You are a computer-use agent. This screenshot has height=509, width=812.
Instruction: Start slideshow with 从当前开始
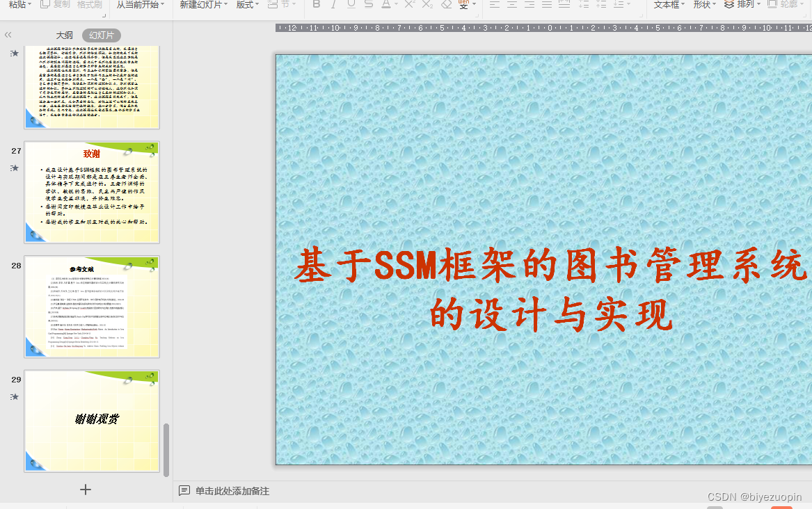137,4
